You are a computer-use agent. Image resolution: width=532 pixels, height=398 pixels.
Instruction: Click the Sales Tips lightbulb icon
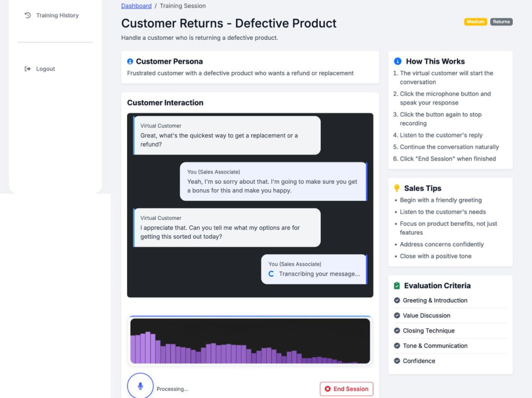pyautogui.click(x=397, y=188)
